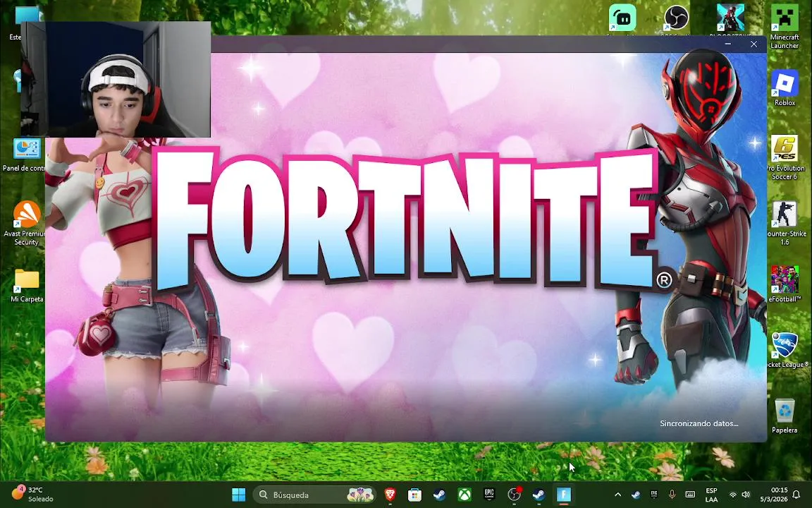Open the volume speaker tray icon
This screenshot has height=508, width=812.
pyautogui.click(x=746, y=495)
